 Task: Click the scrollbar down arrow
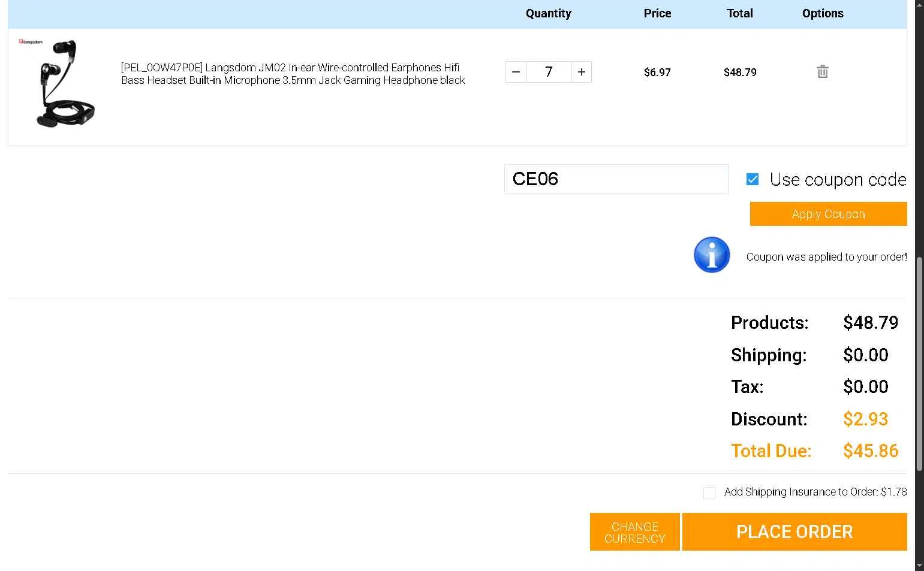919,566
